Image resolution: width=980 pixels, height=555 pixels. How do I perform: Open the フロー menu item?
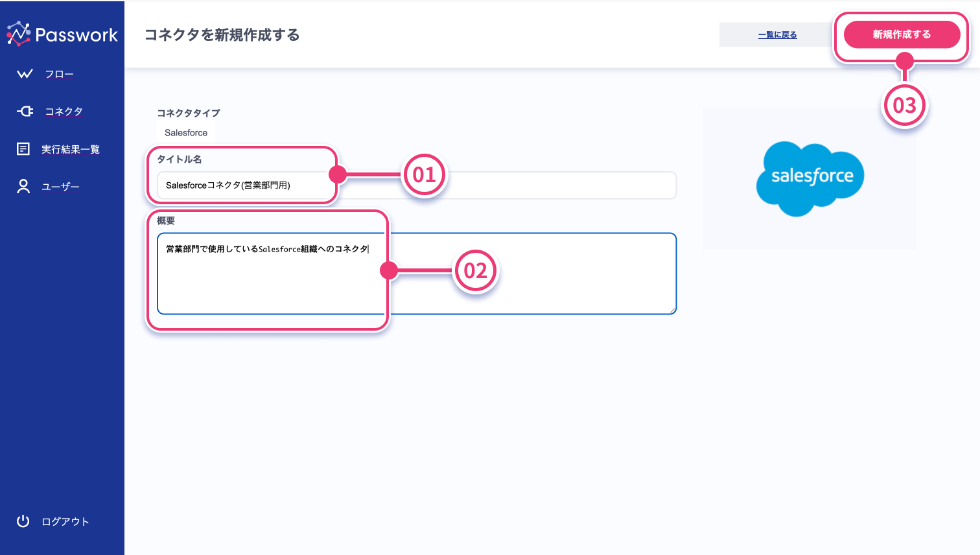coord(59,75)
